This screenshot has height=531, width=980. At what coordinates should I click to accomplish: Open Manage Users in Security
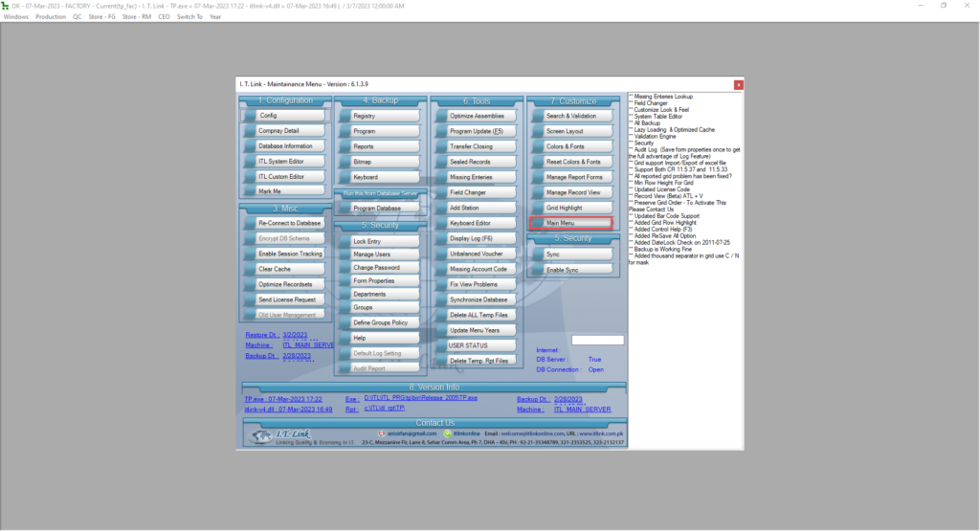[x=380, y=254]
